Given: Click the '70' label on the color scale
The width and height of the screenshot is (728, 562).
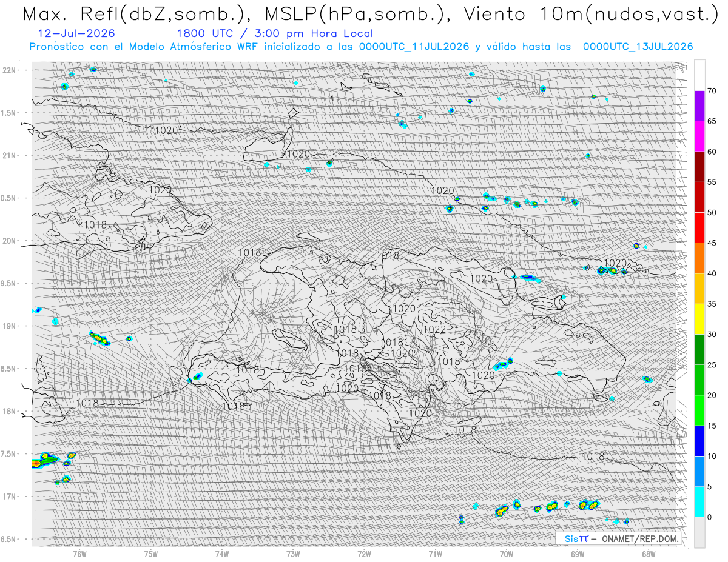Looking at the screenshot, I should tap(712, 91).
